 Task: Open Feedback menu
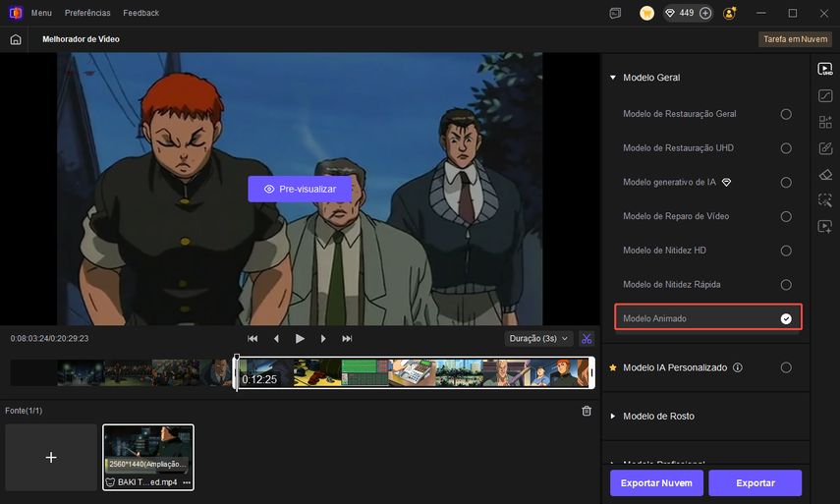[x=140, y=13]
